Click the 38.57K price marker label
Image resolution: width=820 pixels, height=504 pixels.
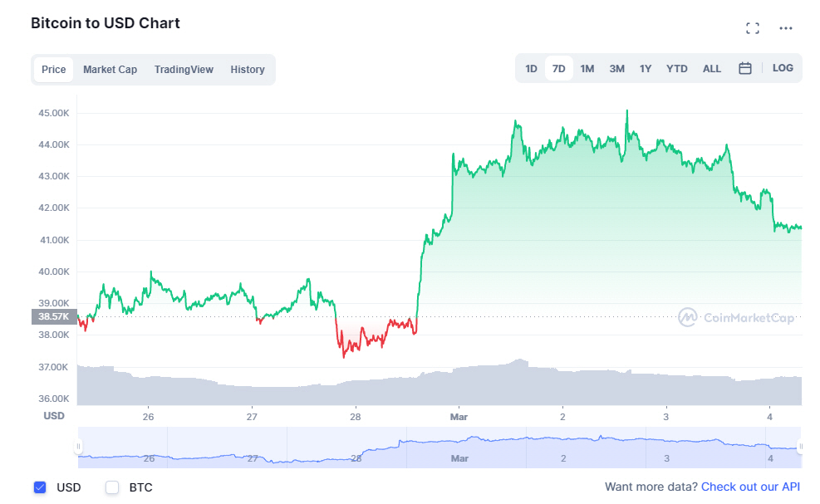coord(54,316)
